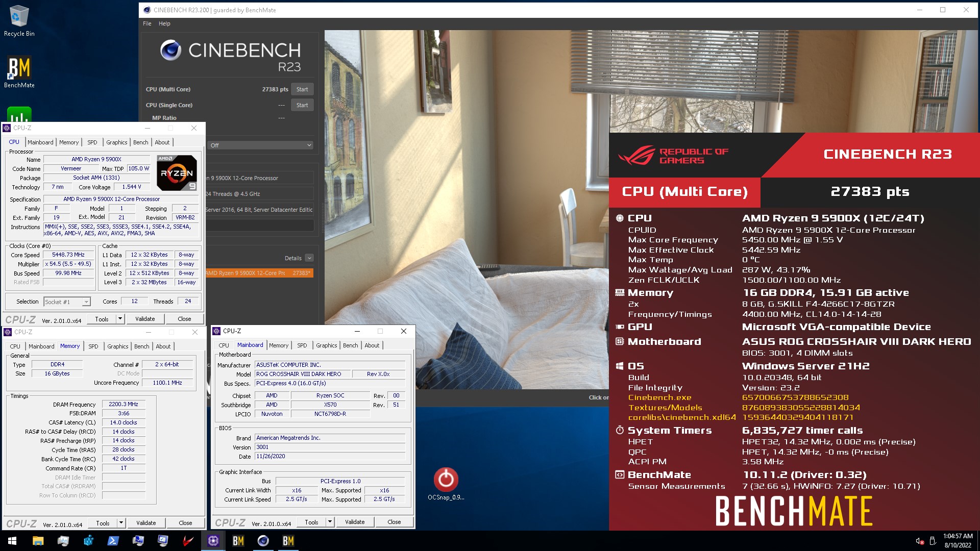The height and width of the screenshot is (551, 980).
Task: Open the Tools dropdown arrow in Memory tab window
Action: pyautogui.click(x=121, y=523)
